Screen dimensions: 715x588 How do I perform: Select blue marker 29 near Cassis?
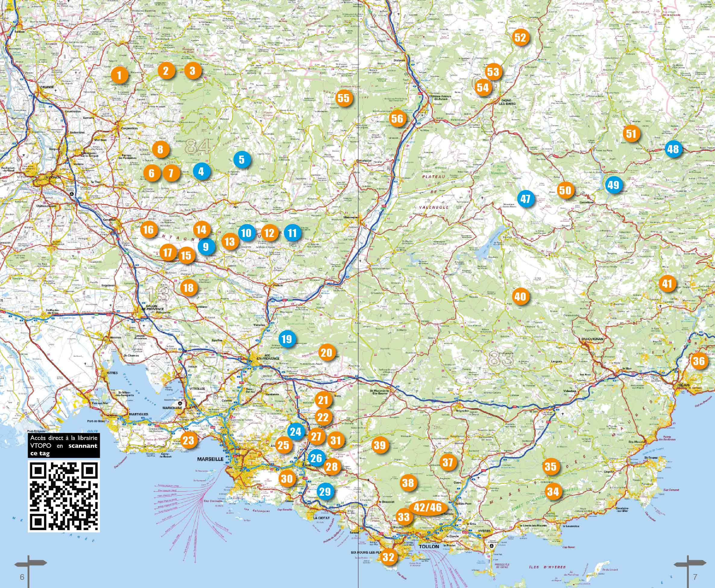click(325, 491)
